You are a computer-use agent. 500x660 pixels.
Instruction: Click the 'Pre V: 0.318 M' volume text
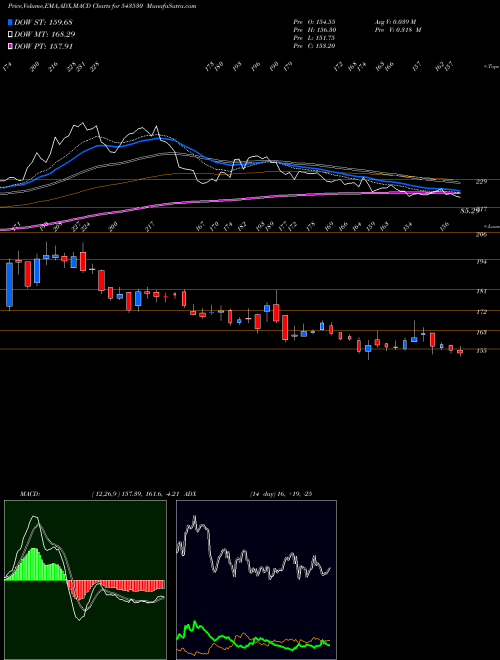(398, 30)
